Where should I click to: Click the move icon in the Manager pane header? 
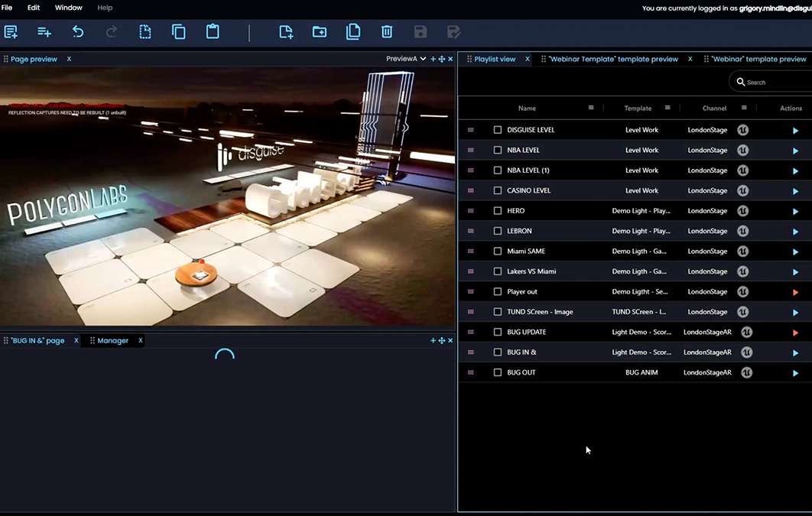pos(442,340)
